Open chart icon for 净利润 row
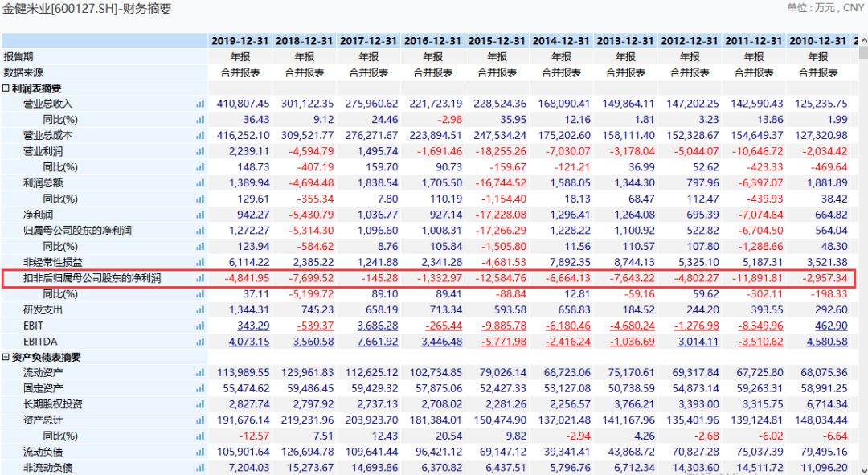Viewport: 868px width, 475px height. pos(200,215)
